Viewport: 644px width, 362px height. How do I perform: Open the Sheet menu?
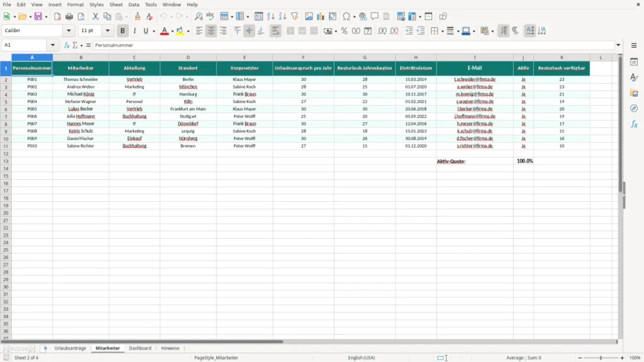116,4
